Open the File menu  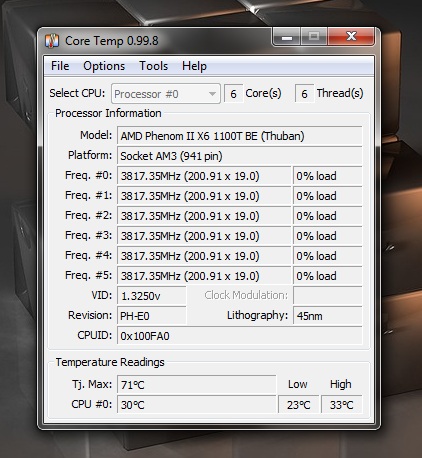tap(60, 66)
